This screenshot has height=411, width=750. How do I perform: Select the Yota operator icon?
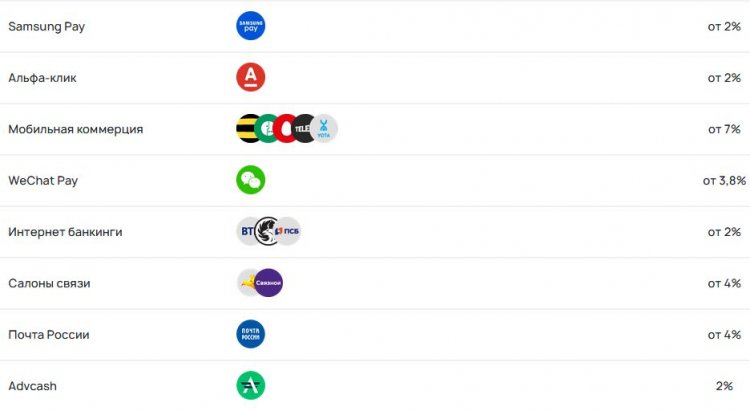(x=323, y=129)
